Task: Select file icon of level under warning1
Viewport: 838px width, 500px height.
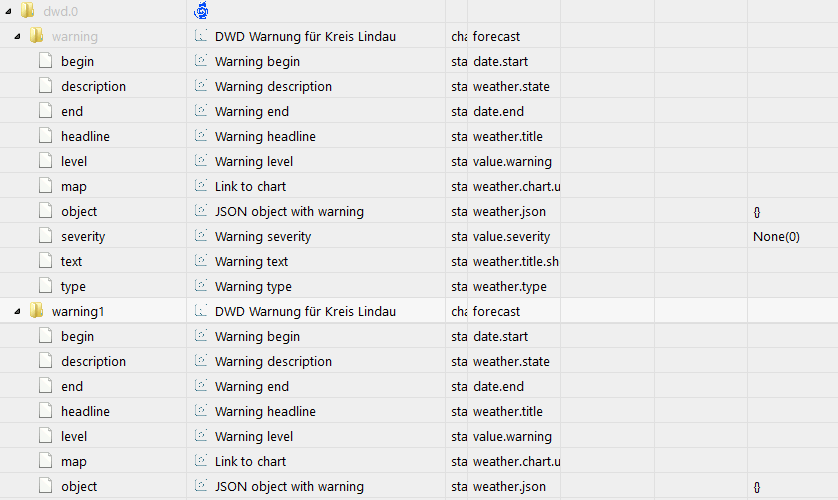Action: pos(45,436)
